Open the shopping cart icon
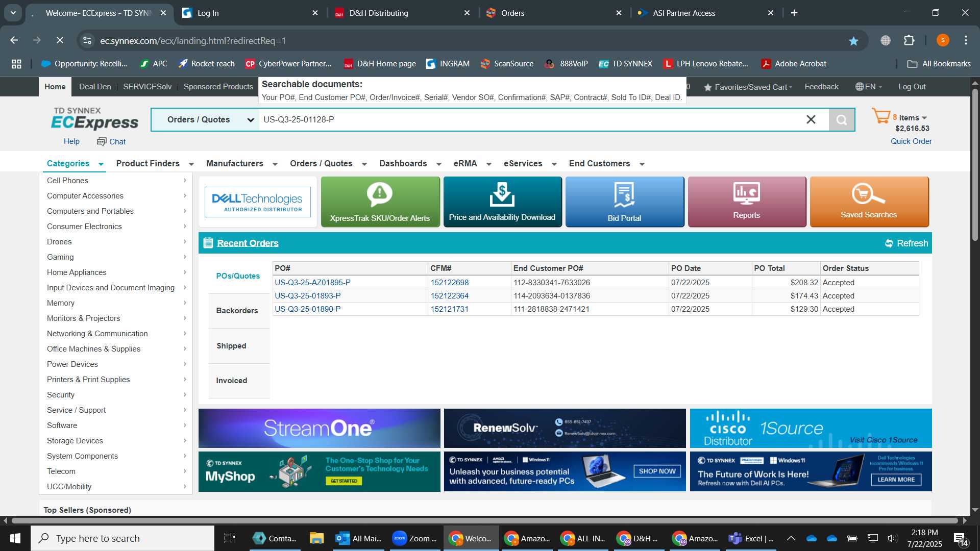980x551 pixels. click(880, 116)
